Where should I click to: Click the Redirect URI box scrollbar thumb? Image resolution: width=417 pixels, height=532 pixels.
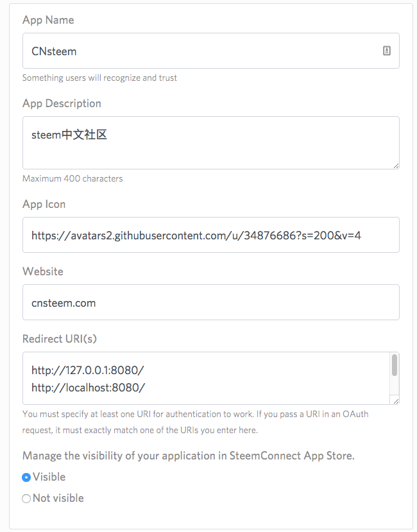(x=395, y=365)
